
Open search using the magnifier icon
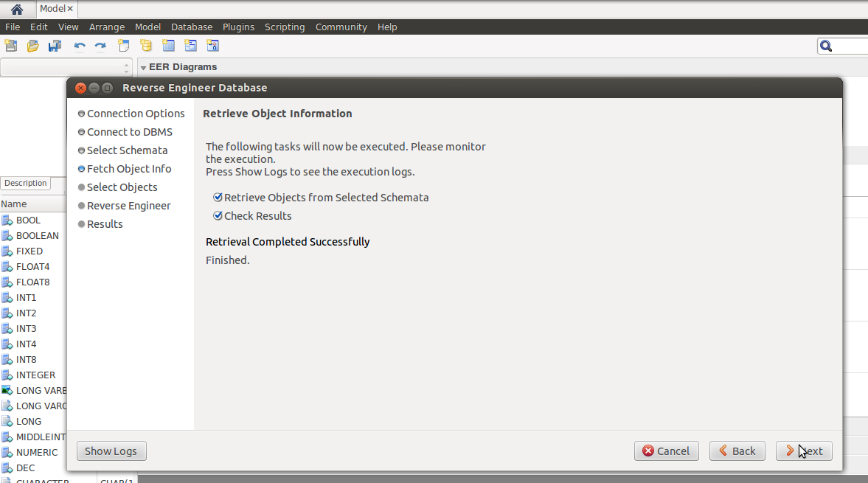point(826,45)
